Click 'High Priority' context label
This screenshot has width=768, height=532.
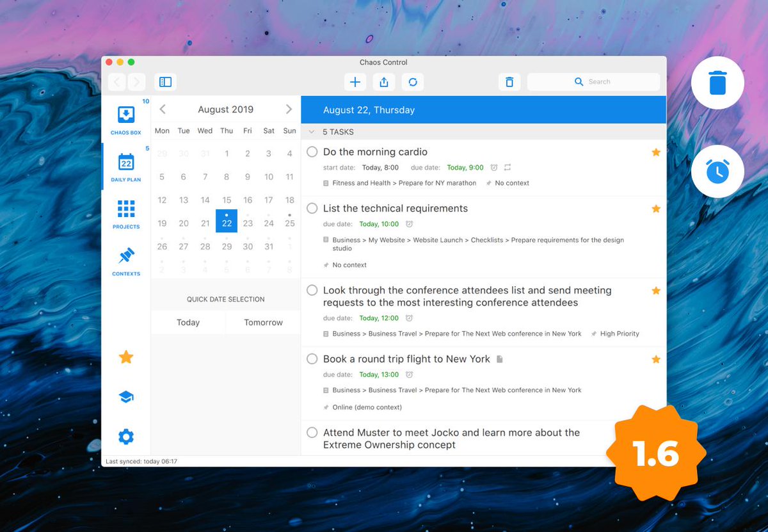(x=620, y=334)
